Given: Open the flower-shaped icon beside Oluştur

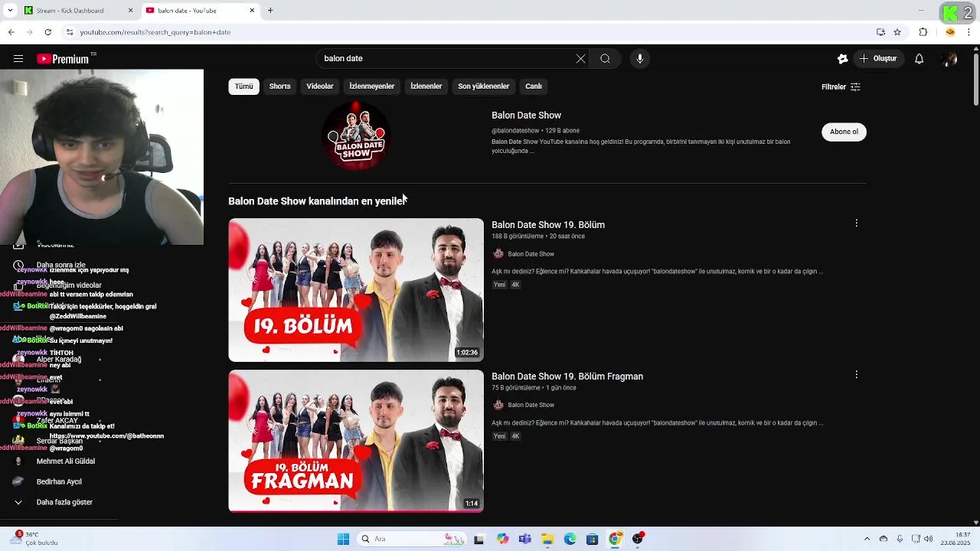Looking at the screenshot, I should point(842,59).
